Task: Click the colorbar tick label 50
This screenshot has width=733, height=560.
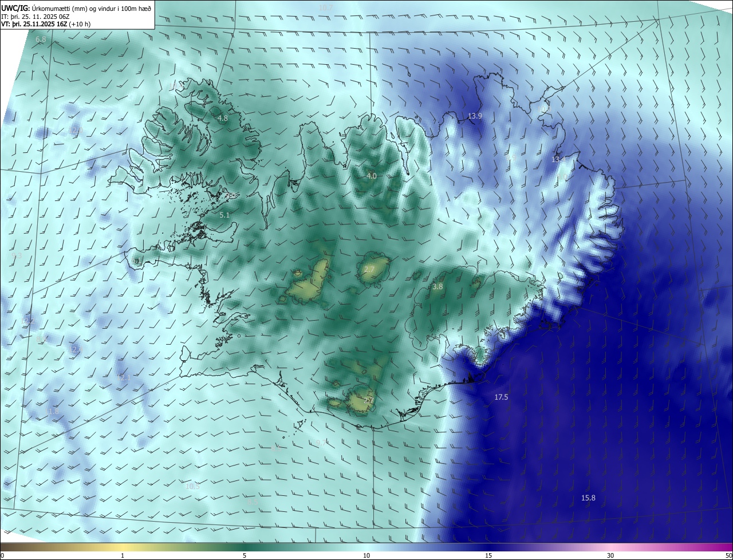Action: (x=728, y=555)
